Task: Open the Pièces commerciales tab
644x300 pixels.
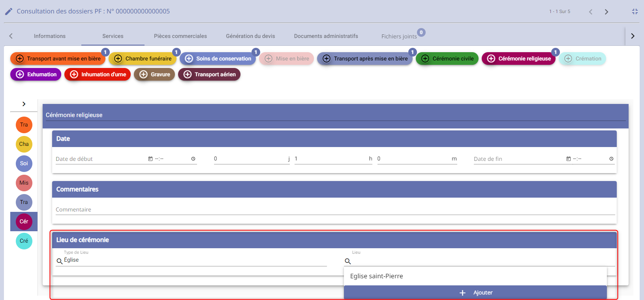Action: [x=180, y=36]
